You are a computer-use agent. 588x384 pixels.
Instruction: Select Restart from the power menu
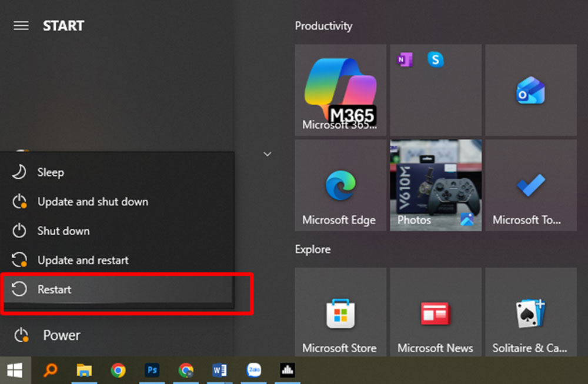pyautogui.click(x=54, y=289)
